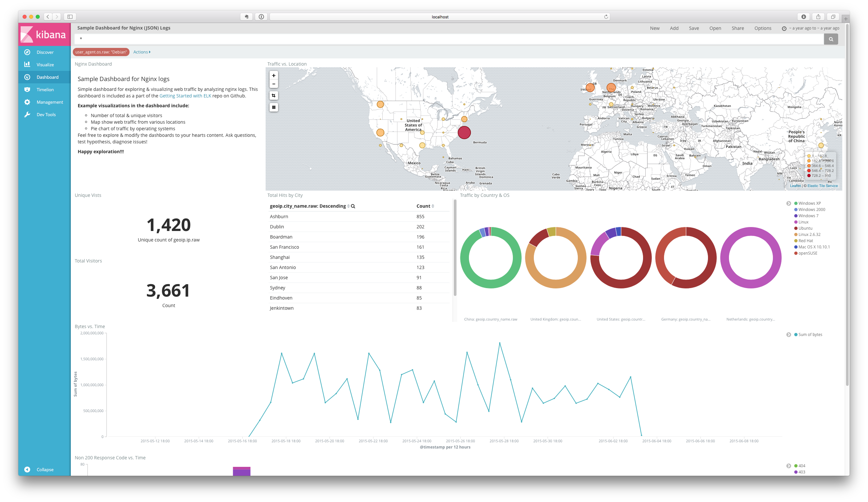
Task: Click Windows XP legend color dot
Action: coord(796,203)
